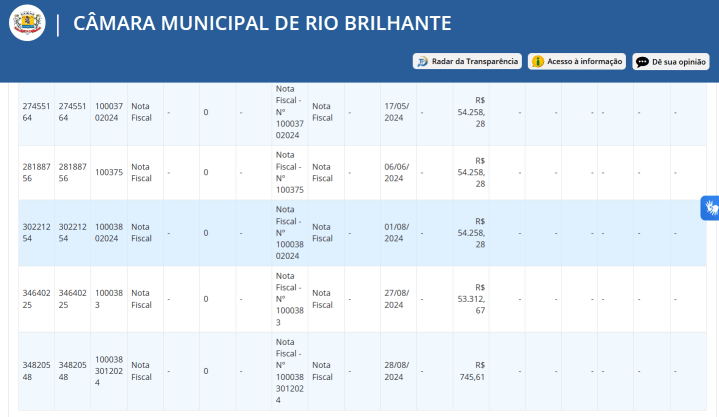Click the date cell 28/08/2024

point(397,371)
